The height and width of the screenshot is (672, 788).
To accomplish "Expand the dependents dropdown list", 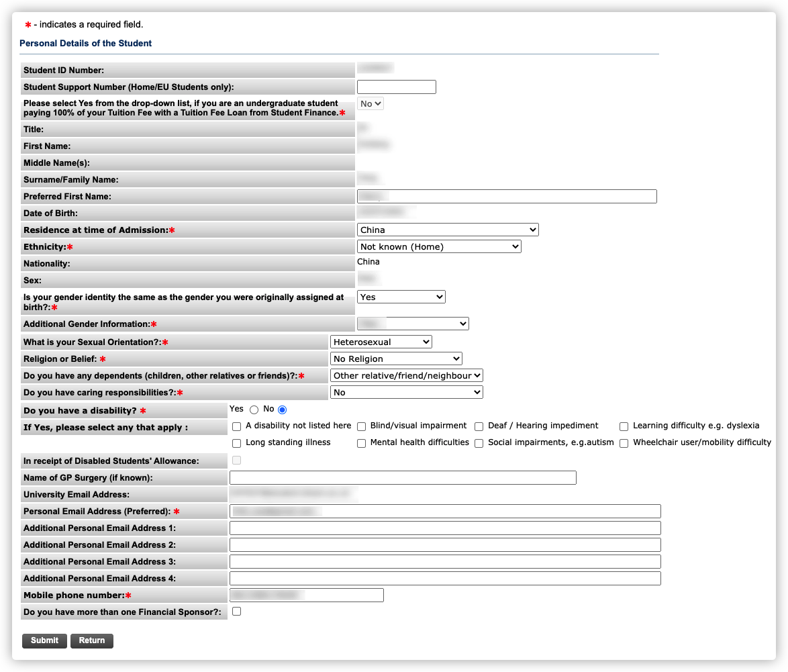I will (x=407, y=376).
